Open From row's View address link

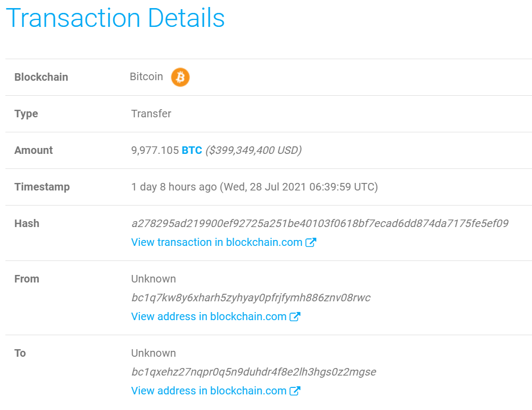pyautogui.click(x=216, y=316)
